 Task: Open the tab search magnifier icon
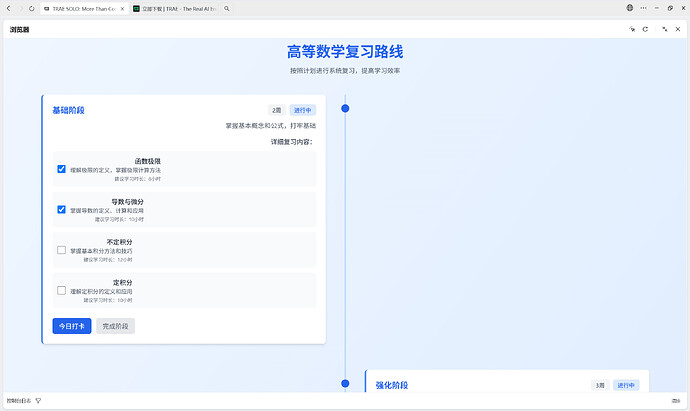pos(227,8)
